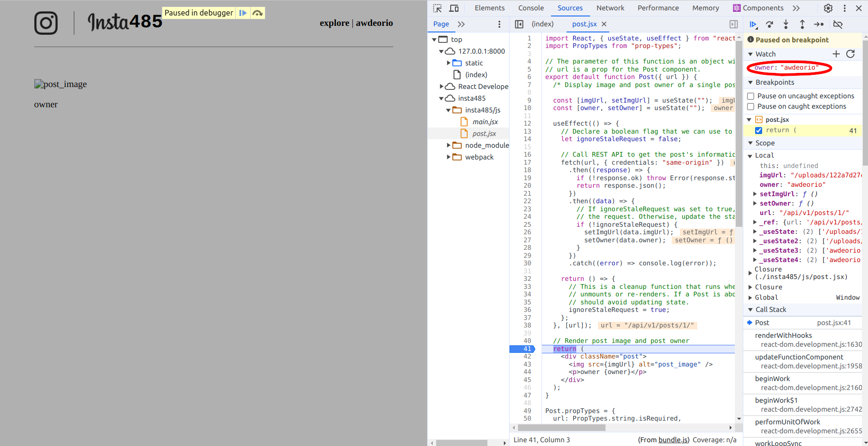Expand the _useState3 variable

tap(755, 250)
